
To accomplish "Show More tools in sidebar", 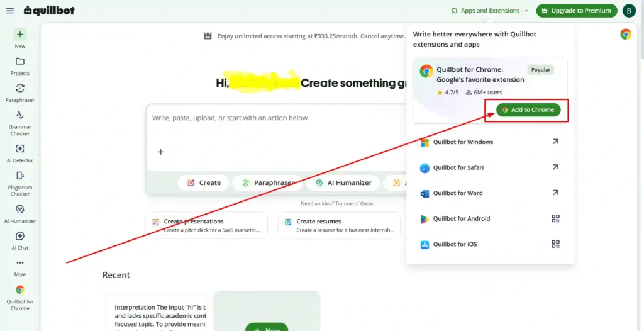I will click(20, 267).
